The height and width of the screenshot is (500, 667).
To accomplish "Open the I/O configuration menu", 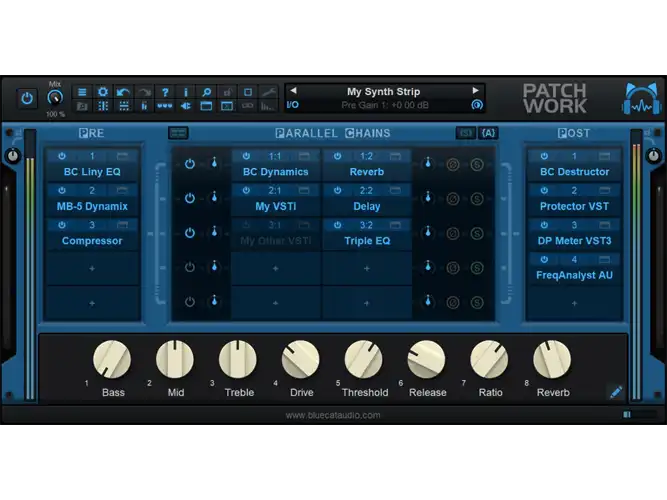I will point(293,105).
